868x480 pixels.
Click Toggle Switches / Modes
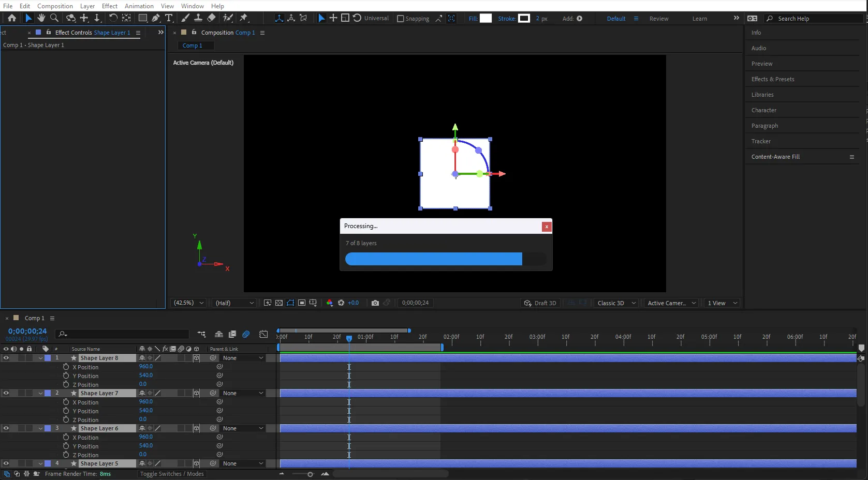(172, 474)
